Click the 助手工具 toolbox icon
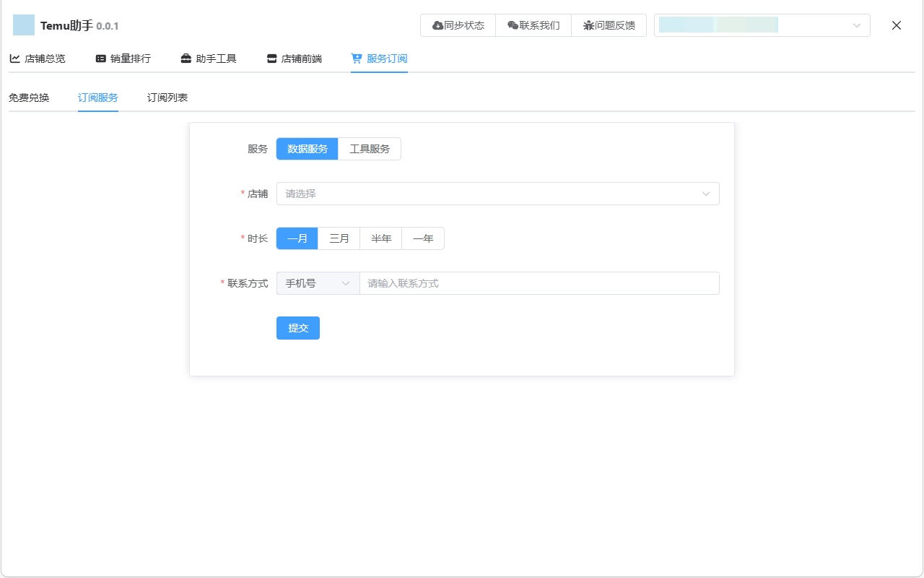The width and height of the screenshot is (924, 578). (x=186, y=58)
